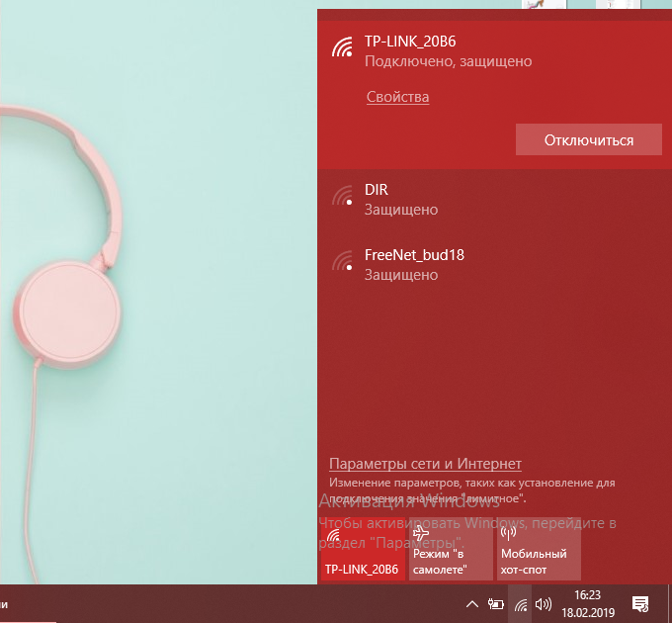Toggle Режим "в самолете" tile
672x623 pixels.
point(451,549)
